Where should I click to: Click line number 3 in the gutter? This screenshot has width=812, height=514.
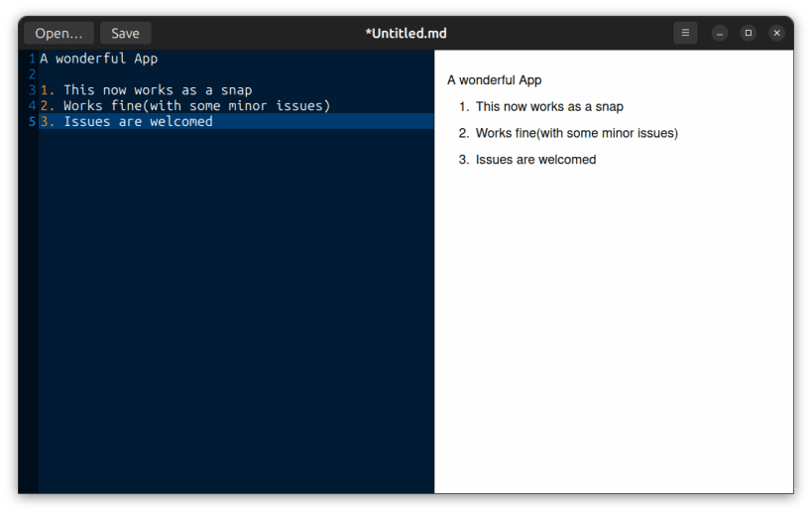click(32, 90)
